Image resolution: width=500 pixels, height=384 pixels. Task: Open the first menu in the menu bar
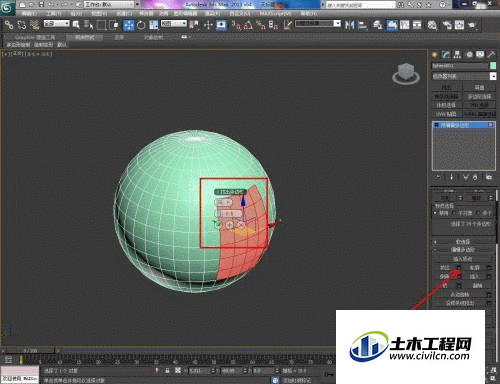pos(28,14)
